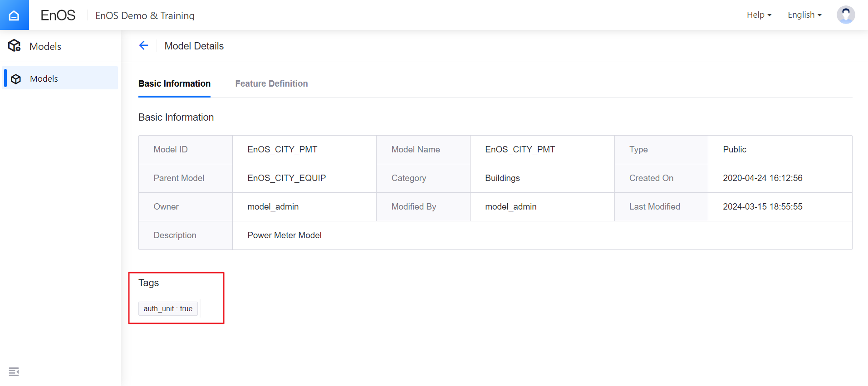Click the Last Modified timestamp value

pyautogui.click(x=762, y=206)
